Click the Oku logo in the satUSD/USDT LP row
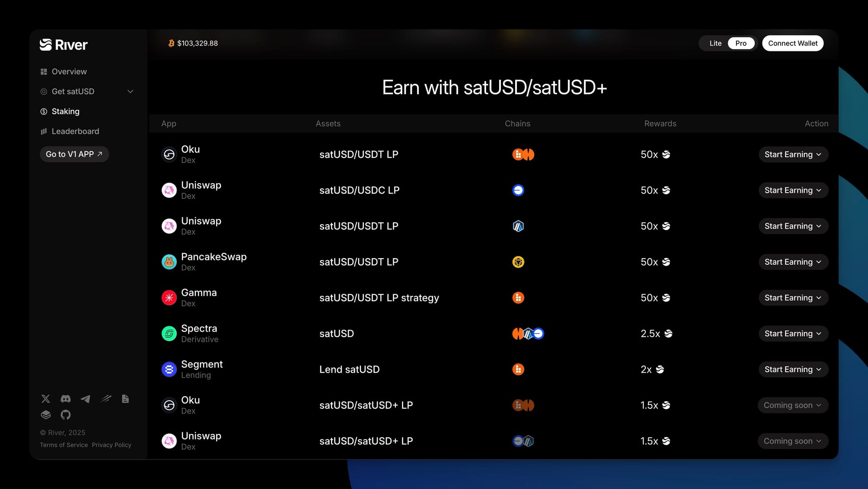 pyautogui.click(x=169, y=154)
